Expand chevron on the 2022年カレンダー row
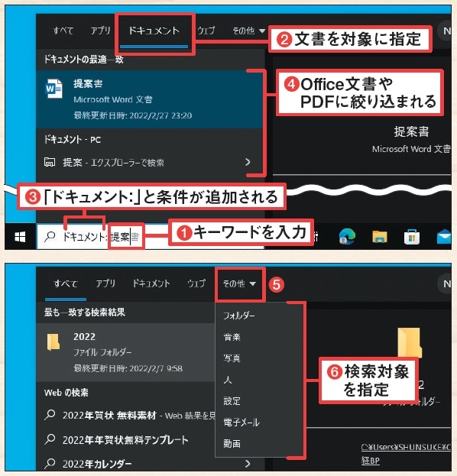This screenshot has width=457, height=476. (x=248, y=463)
